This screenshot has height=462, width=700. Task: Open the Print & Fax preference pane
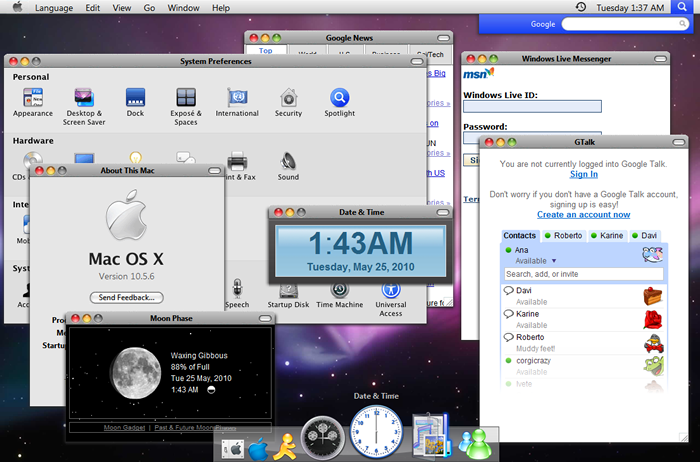click(240, 166)
